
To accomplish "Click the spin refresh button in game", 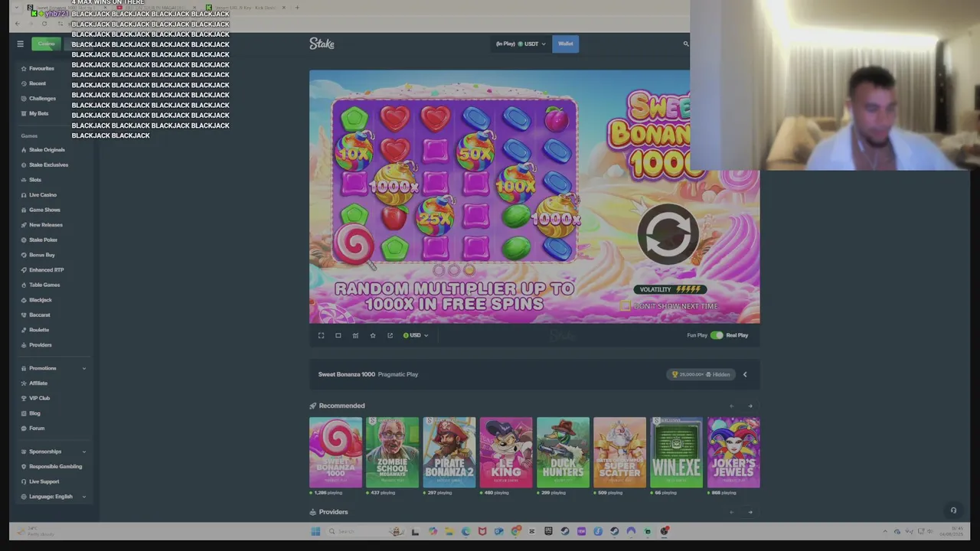I will [x=668, y=234].
